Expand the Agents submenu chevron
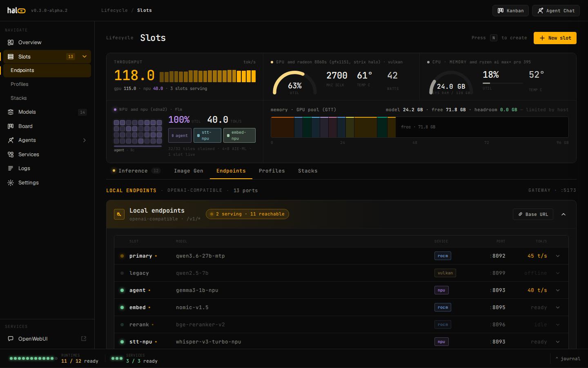 85,140
